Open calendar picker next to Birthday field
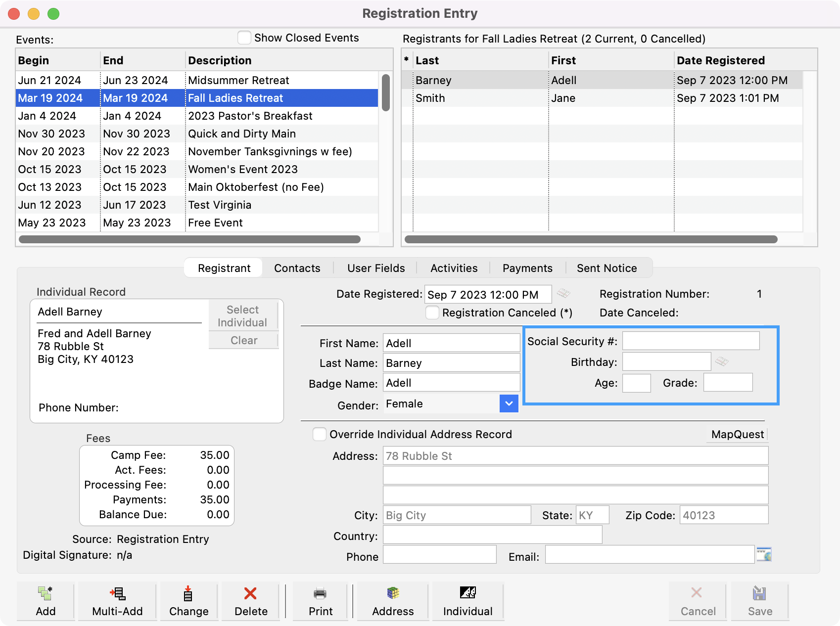Viewport: 840px width, 626px height. [722, 362]
